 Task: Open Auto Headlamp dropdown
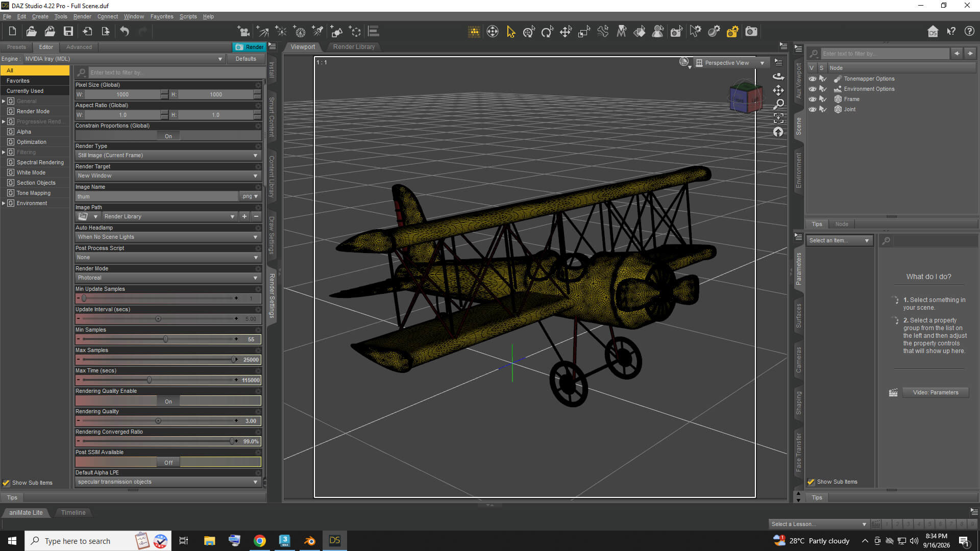pyautogui.click(x=168, y=237)
